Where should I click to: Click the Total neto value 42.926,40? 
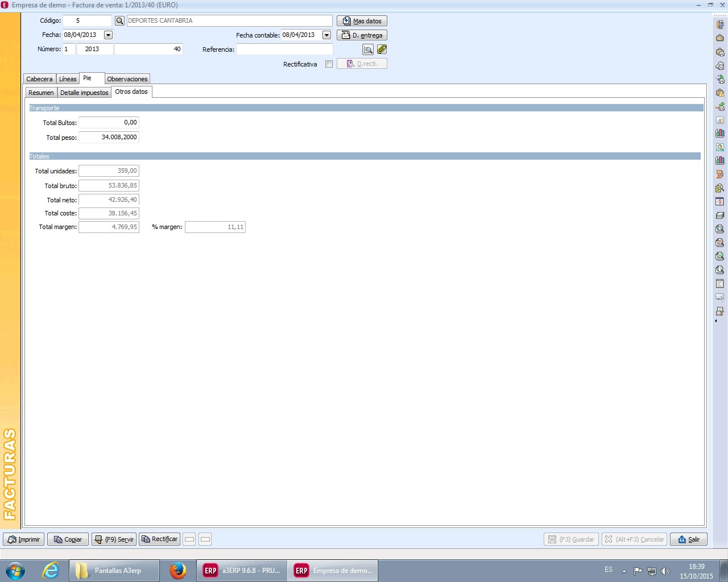[109, 200]
